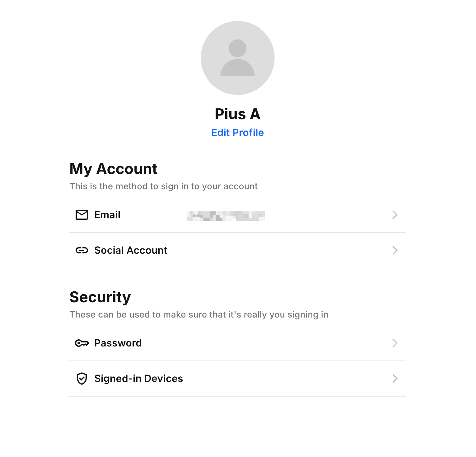Click the envelope icon beside Email

coord(82,215)
